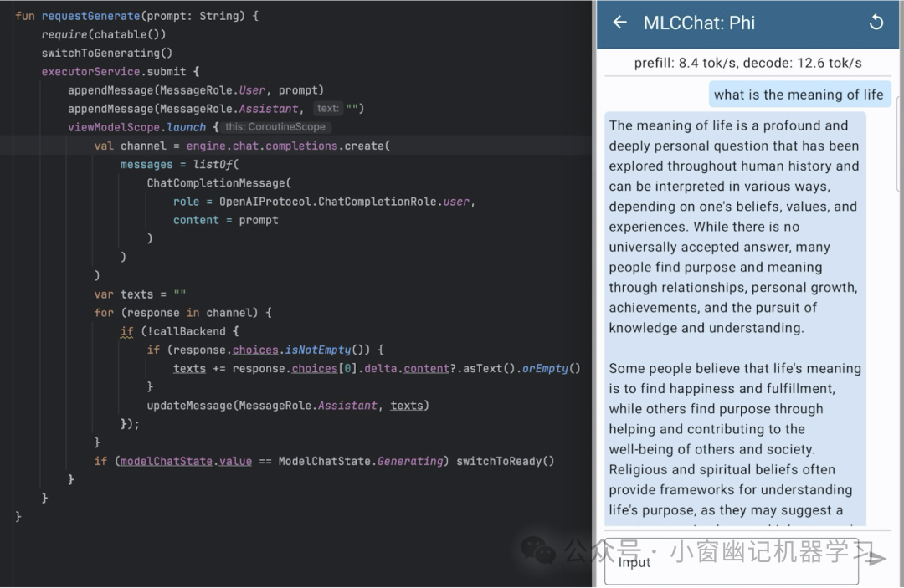Click the 'text:' parameter hint
Screen dimensions: 904x588
(x=327, y=108)
